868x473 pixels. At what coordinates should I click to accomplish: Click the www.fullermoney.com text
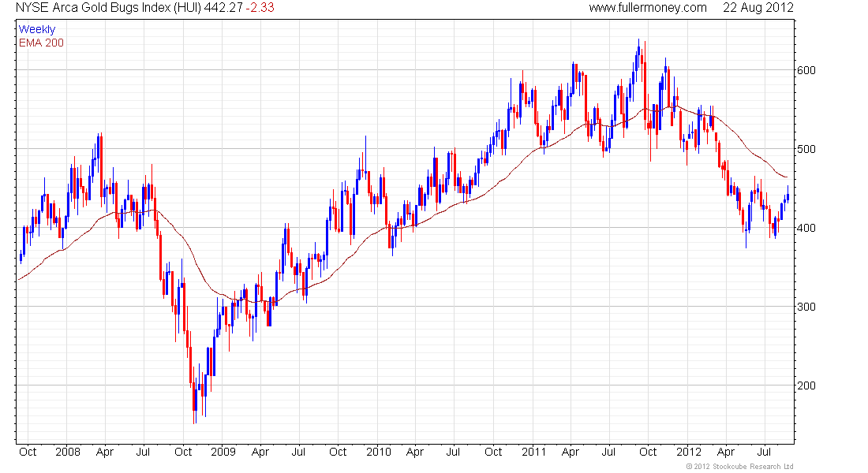click(x=648, y=8)
